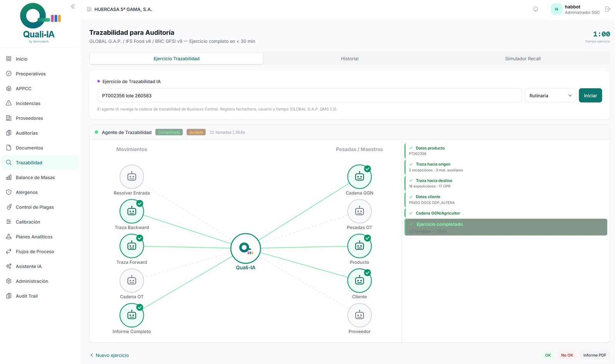Mark the exercise as OK
Screen dimensions: 615x364
[548, 356]
